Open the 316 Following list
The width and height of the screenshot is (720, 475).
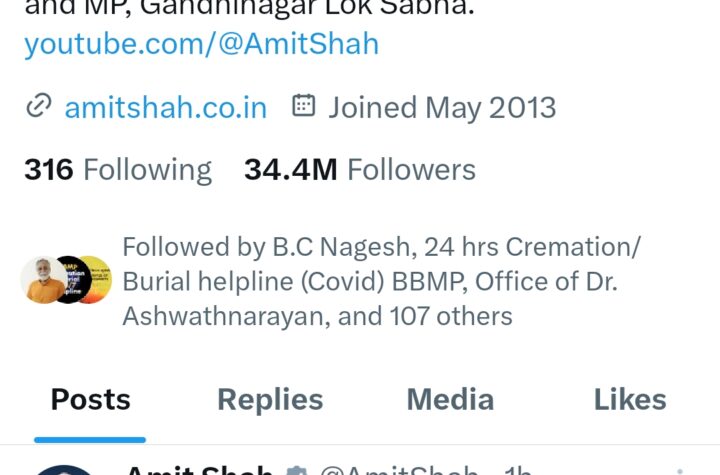tap(118, 170)
